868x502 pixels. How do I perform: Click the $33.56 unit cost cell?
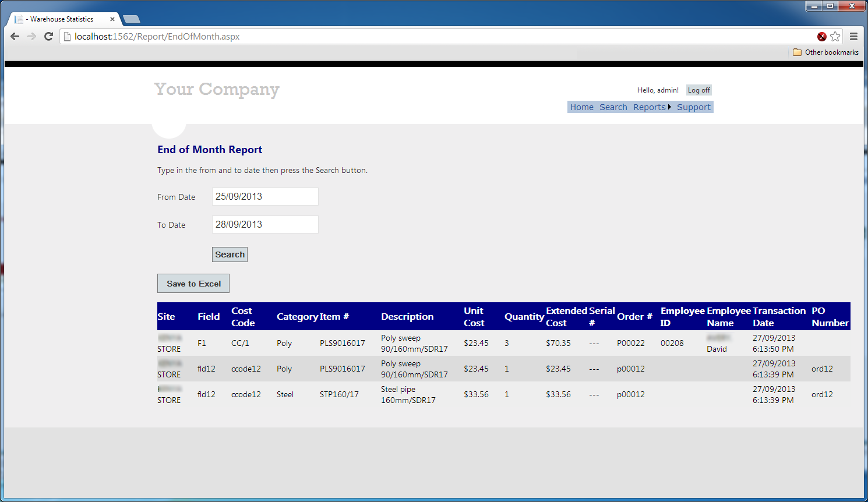coord(477,394)
